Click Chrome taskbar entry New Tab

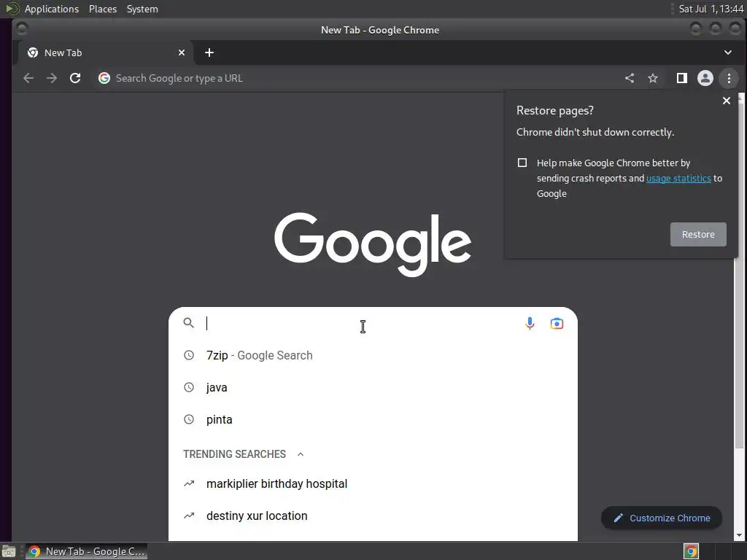pos(86,551)
